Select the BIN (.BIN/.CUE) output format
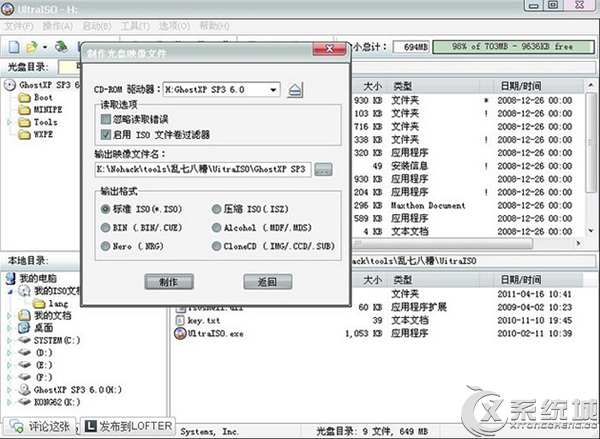600x439 pixels. pos(105,228)
